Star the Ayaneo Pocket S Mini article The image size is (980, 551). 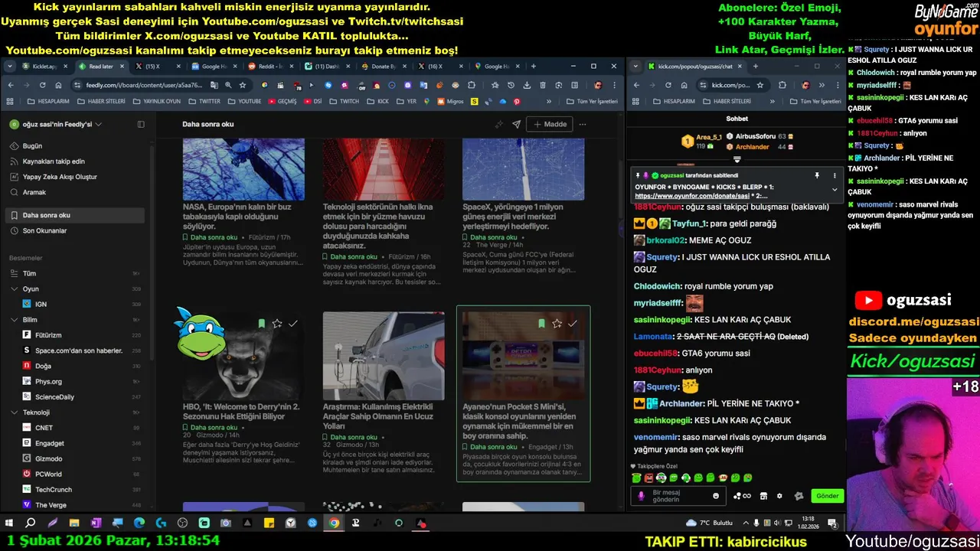(x=557, y=324)
